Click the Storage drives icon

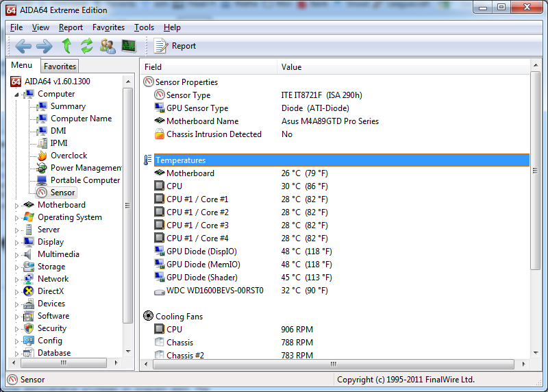[x=29, y=267]
